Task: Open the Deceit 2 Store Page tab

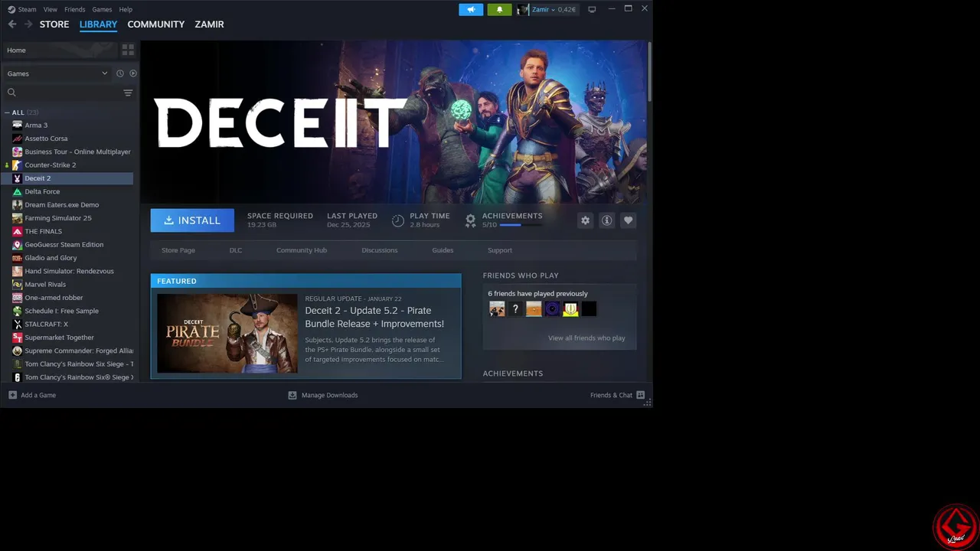Action: (178, 250)
